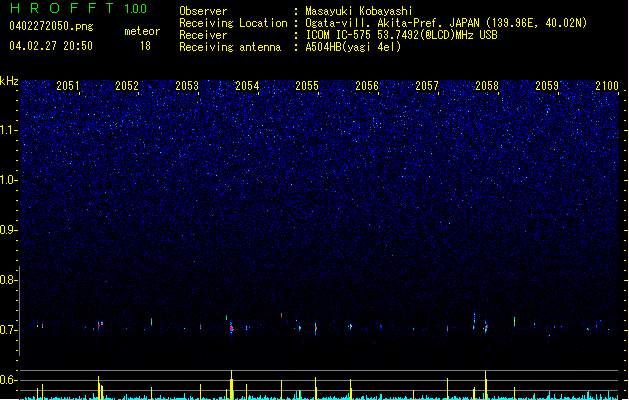
Task: Click the 2100 time axis marker
Action: click(x=607, y=86)
